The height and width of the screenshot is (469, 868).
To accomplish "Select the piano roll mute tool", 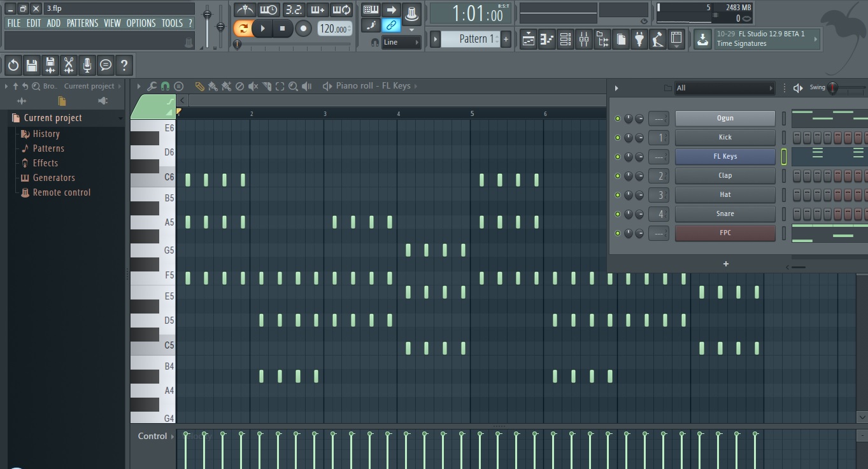I will (x=253, y=86).
